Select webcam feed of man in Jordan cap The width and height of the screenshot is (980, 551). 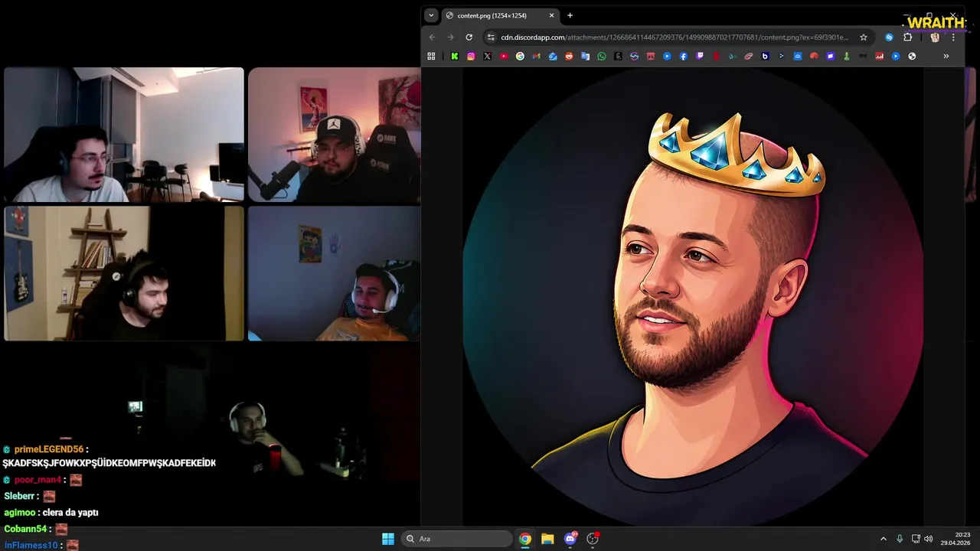(x=335, y=135)
